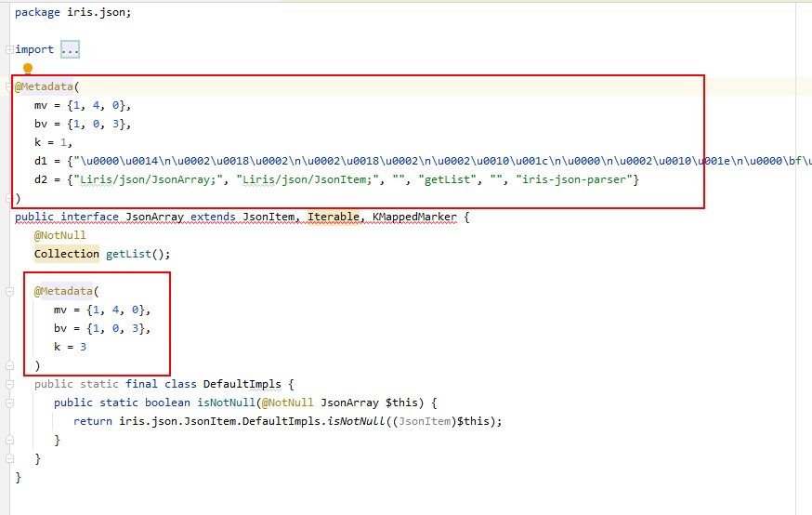
Task: Click the DefaultImpls class name in class declaration
Action: [242, 385]
